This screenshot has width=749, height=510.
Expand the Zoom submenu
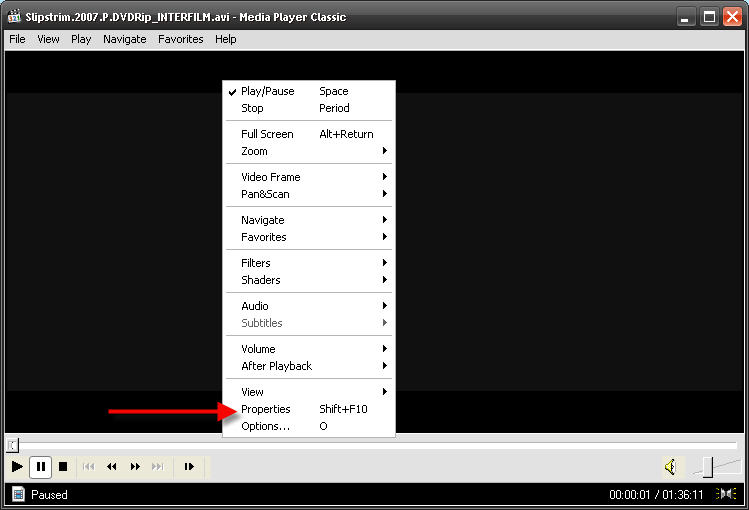[309, 151]
